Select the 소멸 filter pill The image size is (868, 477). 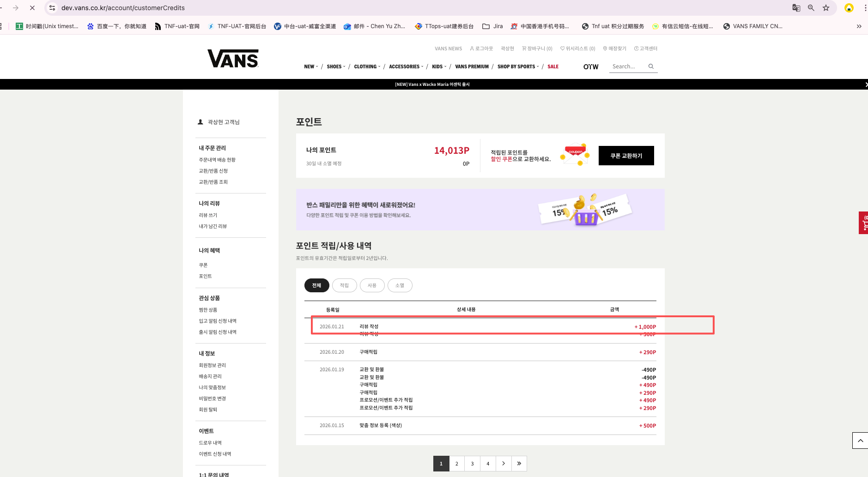click(x=400, y=285)
